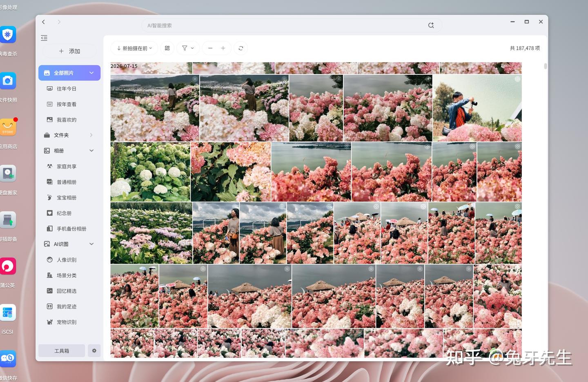Collapse the 全部照片 section chevron

click(91, 73)
